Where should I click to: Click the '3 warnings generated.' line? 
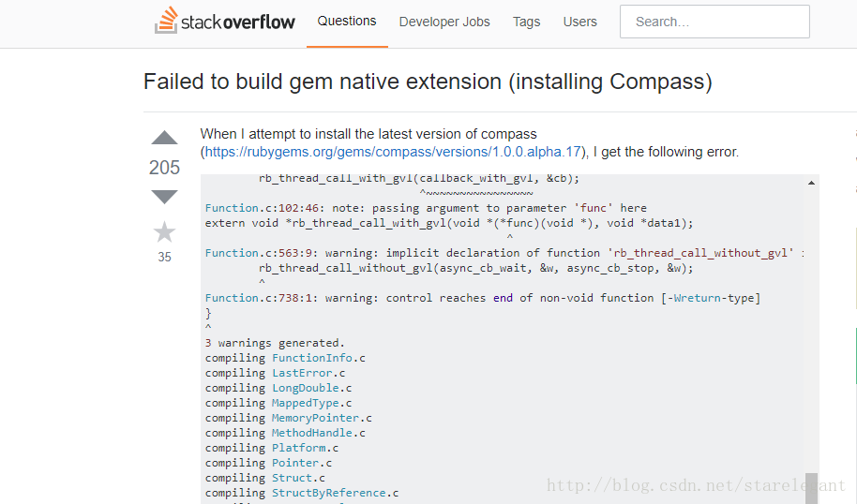275,343
